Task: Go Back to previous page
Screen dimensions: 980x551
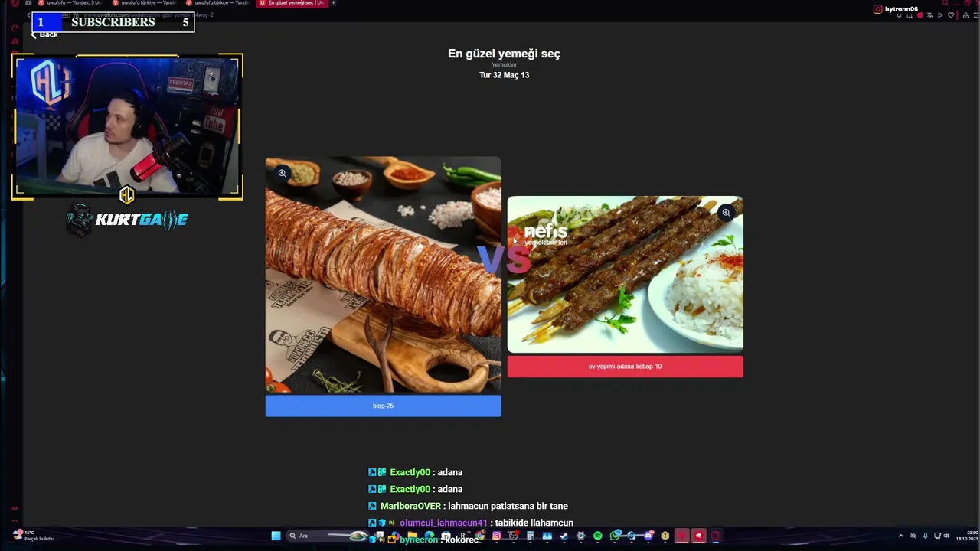Action: [x=44, y=34]
